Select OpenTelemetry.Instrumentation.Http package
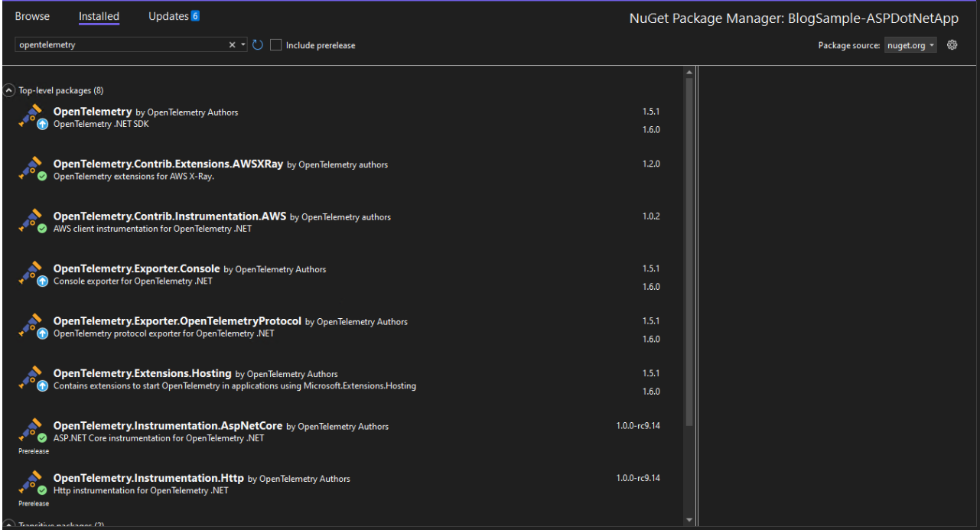This screenshot has width=980, height=530. coord(148,478)
